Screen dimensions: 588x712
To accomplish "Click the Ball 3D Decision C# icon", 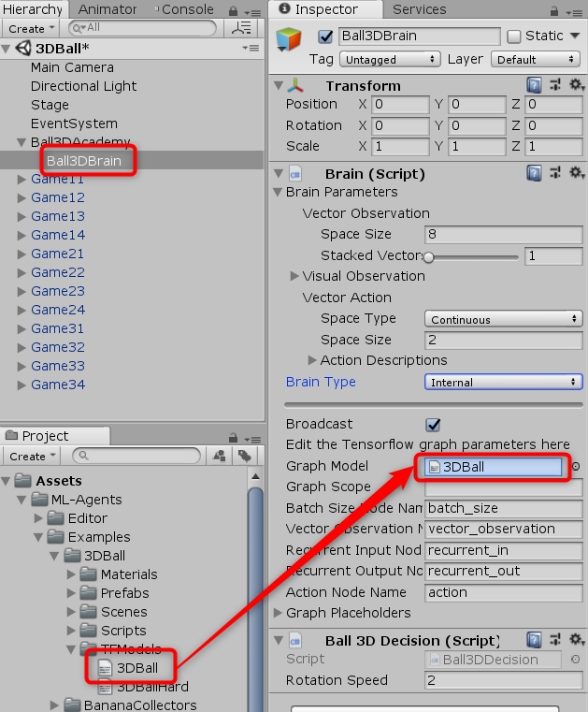I will [294, 641].
